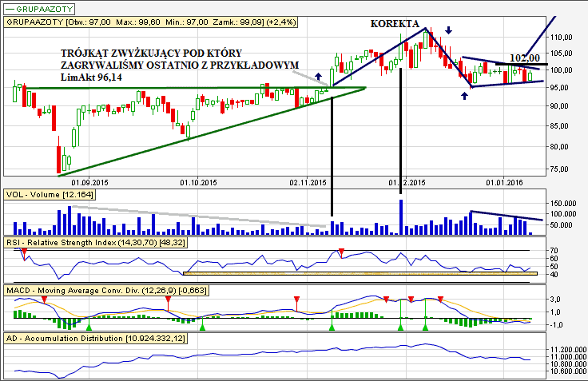Click the first red marker on RSI panel
Viewport: 588px width, 381px height.
tap(24, 252)
